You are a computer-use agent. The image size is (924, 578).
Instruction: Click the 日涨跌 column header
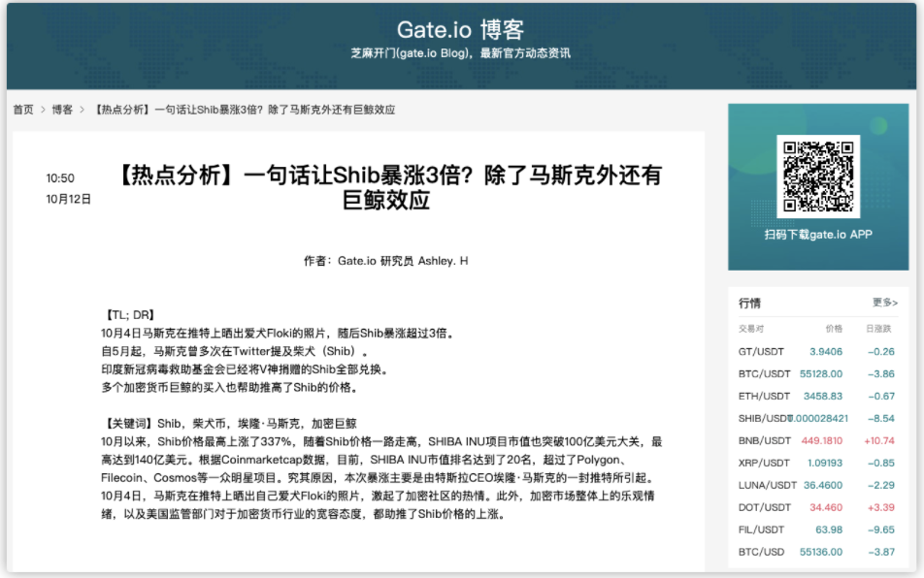point(878,329)
